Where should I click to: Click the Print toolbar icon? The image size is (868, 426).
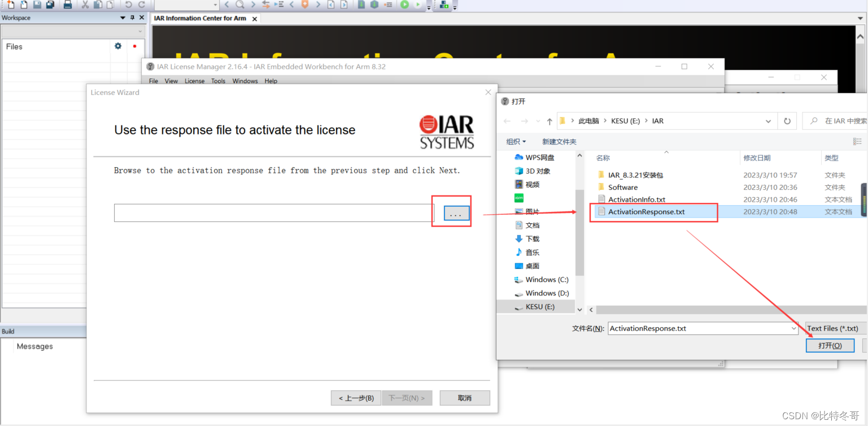click(68, 5)
